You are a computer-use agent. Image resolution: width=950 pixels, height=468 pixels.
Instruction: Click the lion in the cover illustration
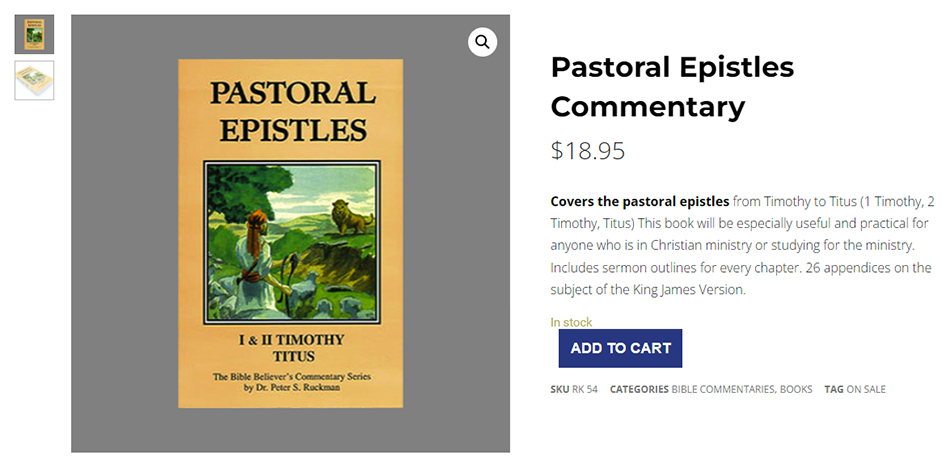coord(350,217)
